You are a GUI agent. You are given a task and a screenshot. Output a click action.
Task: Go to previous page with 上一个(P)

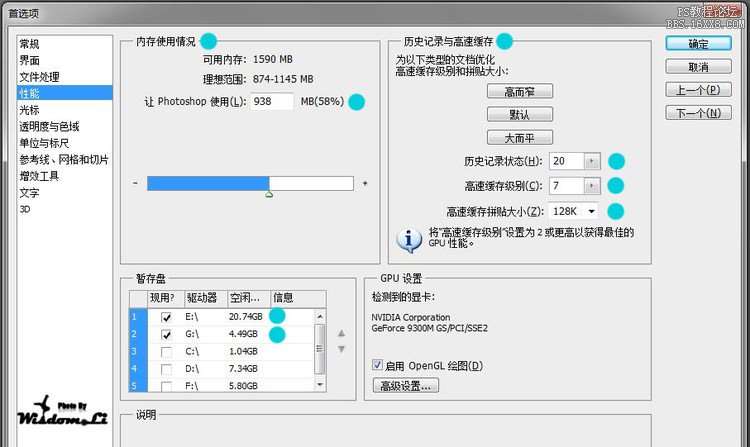698,90
